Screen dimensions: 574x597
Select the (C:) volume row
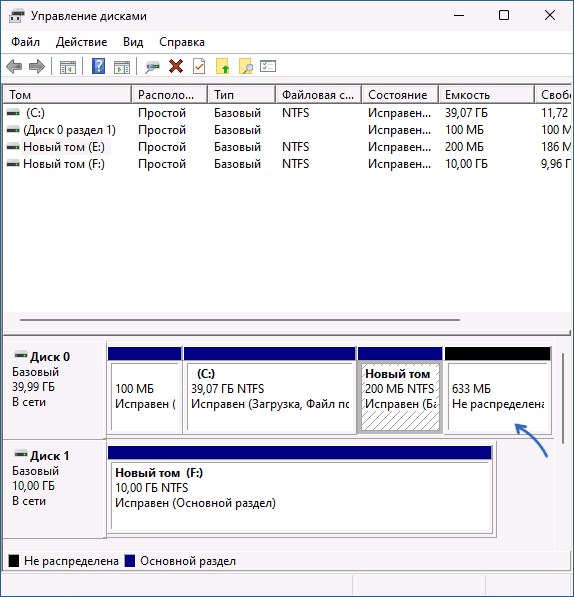287,113
